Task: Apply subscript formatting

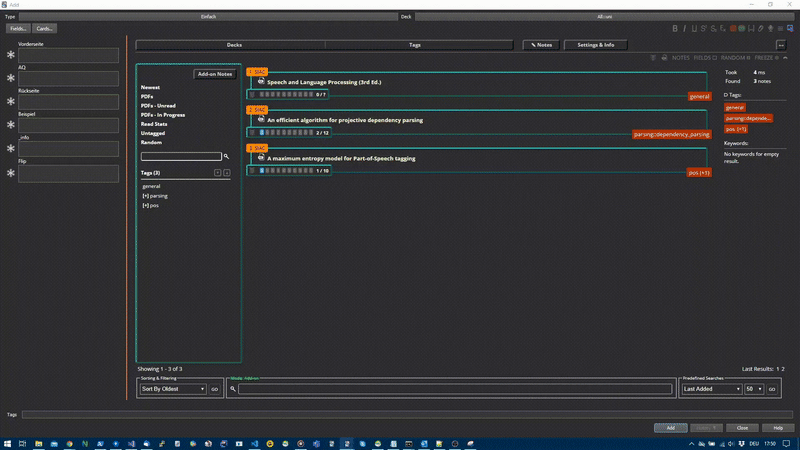Action: click(x=713, y=29)
